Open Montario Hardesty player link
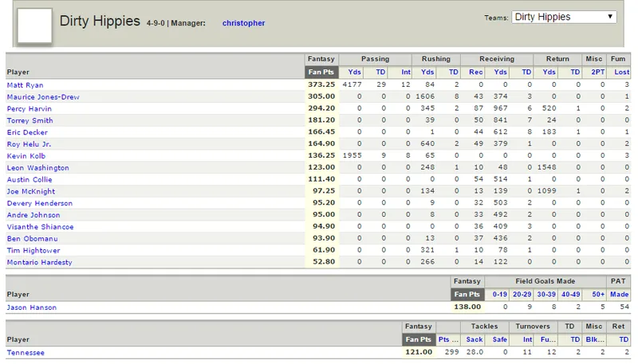The width and height of the screenshot is (638, 364). click(39, 261)
